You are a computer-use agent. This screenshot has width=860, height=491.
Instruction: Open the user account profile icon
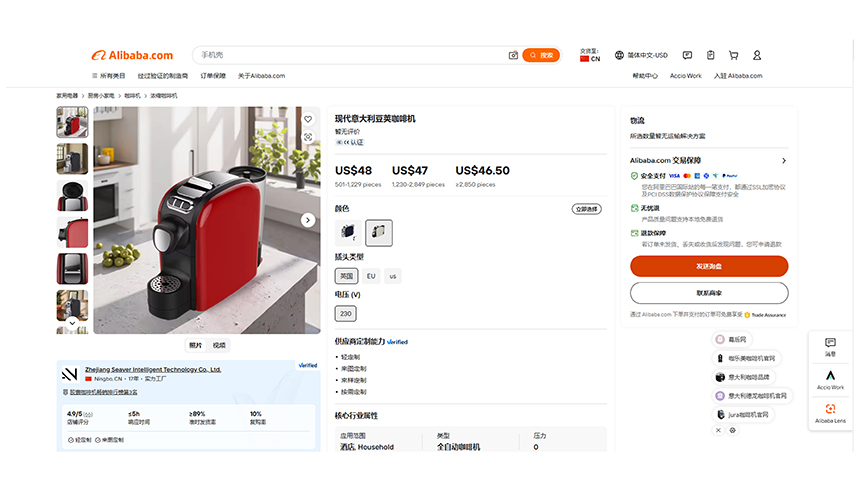(757, 55)
